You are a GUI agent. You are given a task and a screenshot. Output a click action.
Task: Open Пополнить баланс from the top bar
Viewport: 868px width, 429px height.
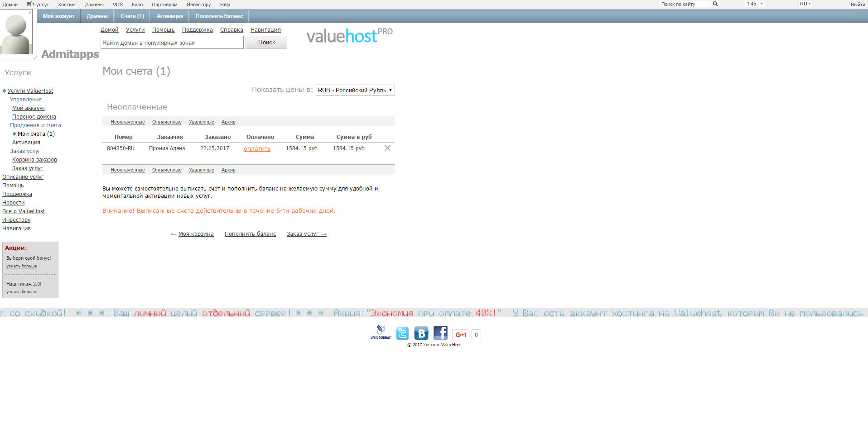click(x=219, y=16)
